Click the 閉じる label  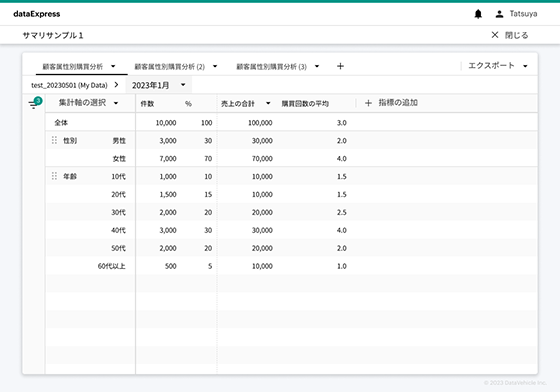coord(516,35)
